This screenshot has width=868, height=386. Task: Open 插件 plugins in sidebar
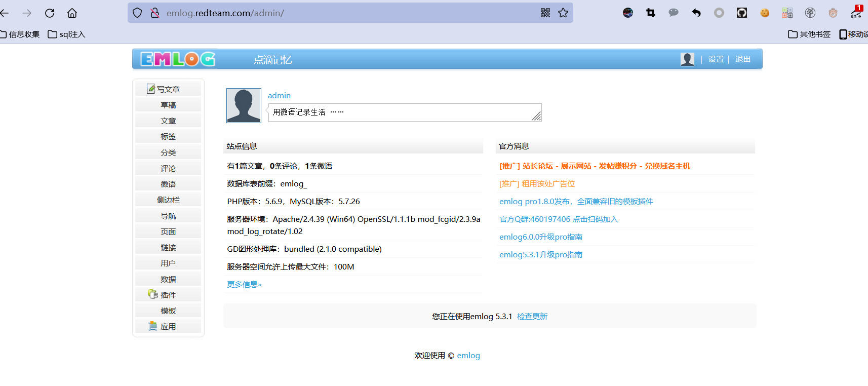pos(168,295)
